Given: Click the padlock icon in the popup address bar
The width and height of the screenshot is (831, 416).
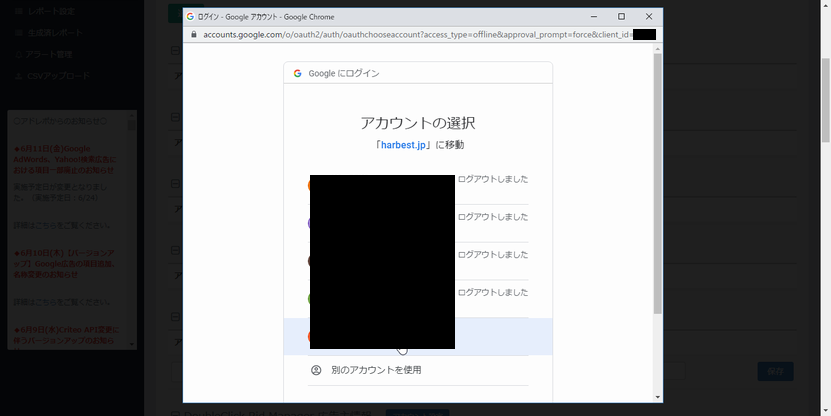Looking at the screenshot, I should pos(193,34).
